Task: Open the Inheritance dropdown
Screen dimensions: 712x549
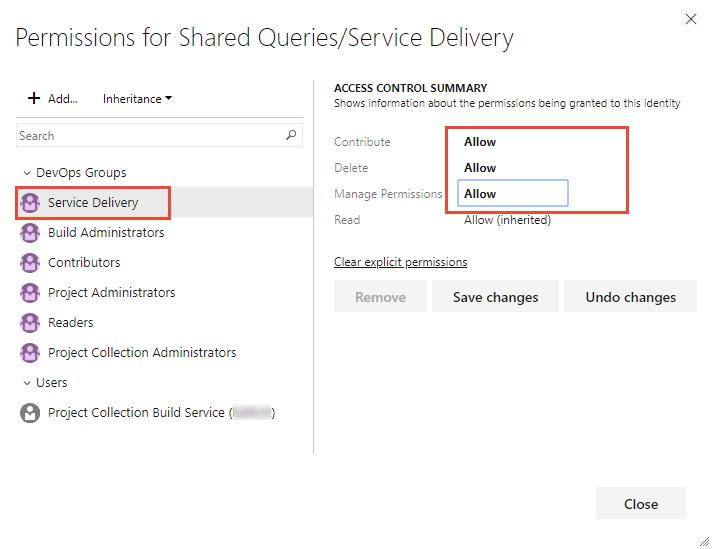Action: 138,99
